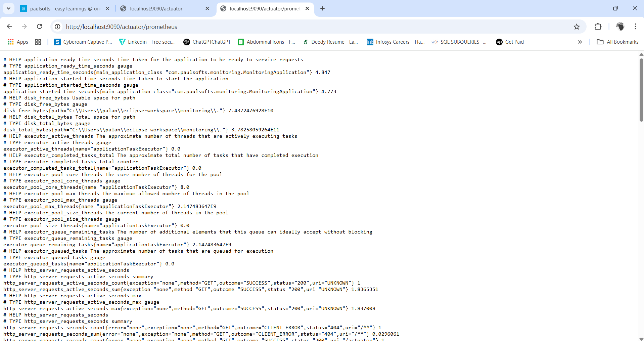The height and width of the screenshot is (341, 644).
Task: Click the http_server_requests_active_seconds_sum value 1.8365351
Action: [x=365, y=289]
